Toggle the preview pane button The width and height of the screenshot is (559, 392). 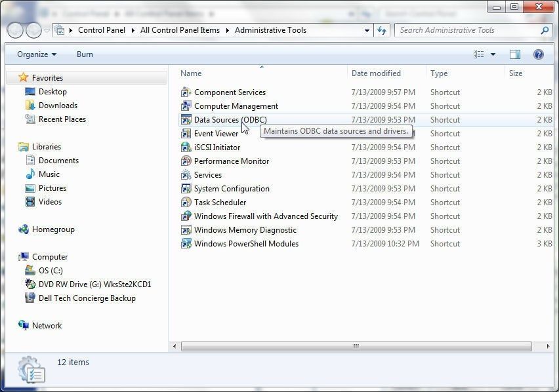(x=515, y=54)
